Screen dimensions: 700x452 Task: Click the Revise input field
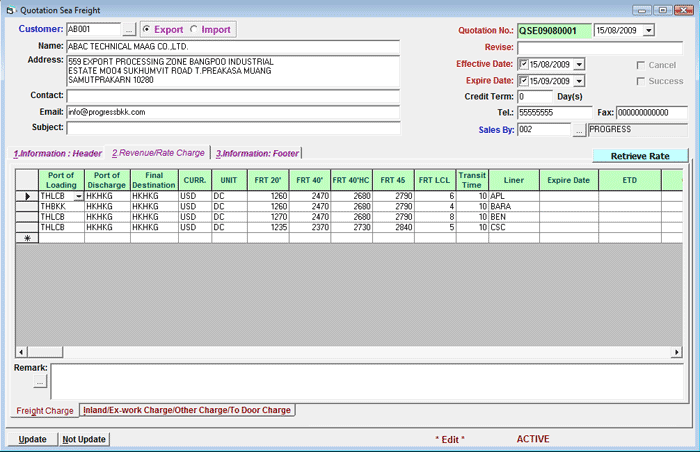click(x=600, y=47)
